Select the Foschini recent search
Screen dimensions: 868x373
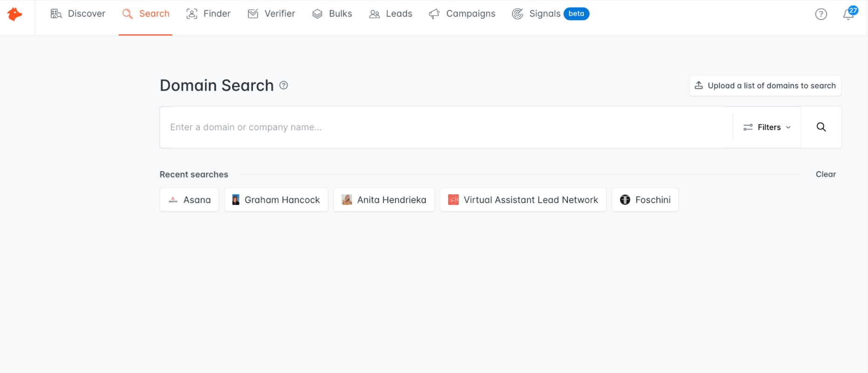645,200
